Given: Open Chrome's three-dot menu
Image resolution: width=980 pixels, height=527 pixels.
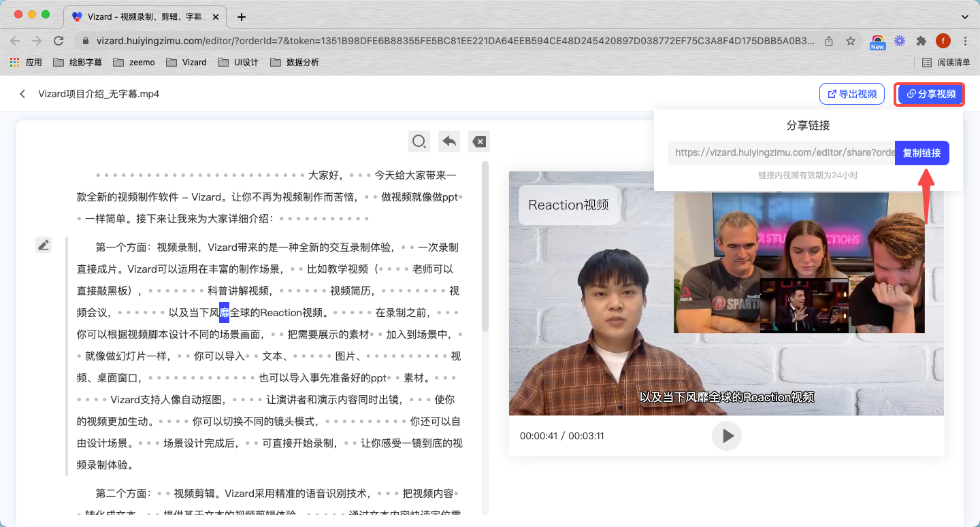Looking at the screenshot, I should tap(966, 41).
